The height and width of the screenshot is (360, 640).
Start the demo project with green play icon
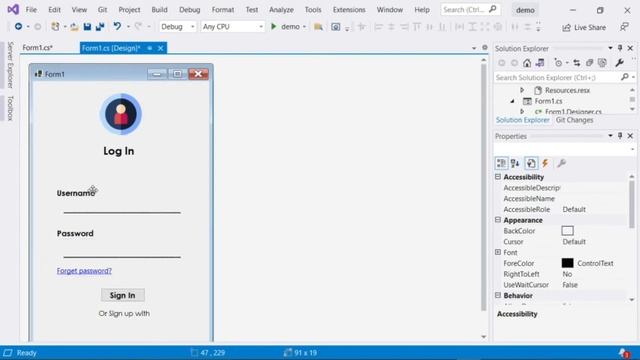[274, 27]
